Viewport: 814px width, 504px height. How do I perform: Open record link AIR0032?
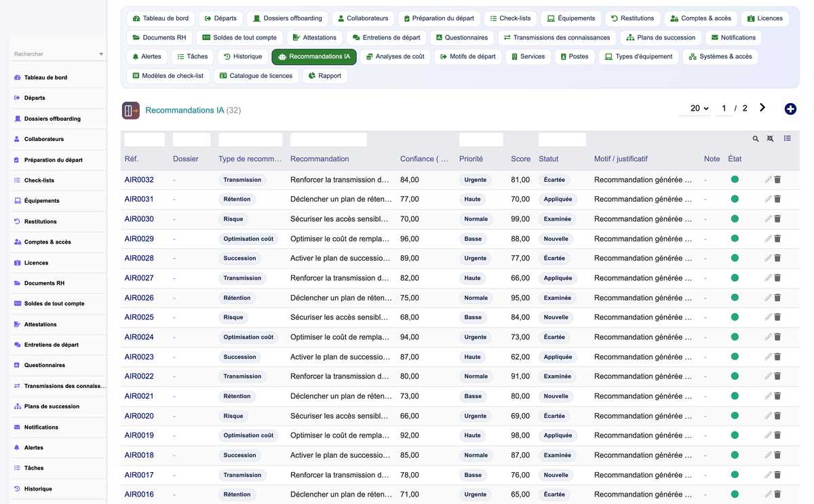click(139, 180)
